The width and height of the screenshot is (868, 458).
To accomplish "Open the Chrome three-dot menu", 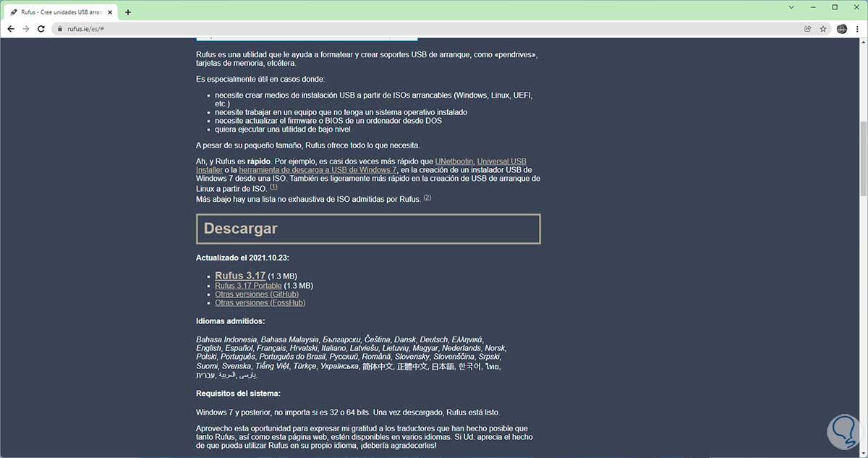I will coord(857,29).
